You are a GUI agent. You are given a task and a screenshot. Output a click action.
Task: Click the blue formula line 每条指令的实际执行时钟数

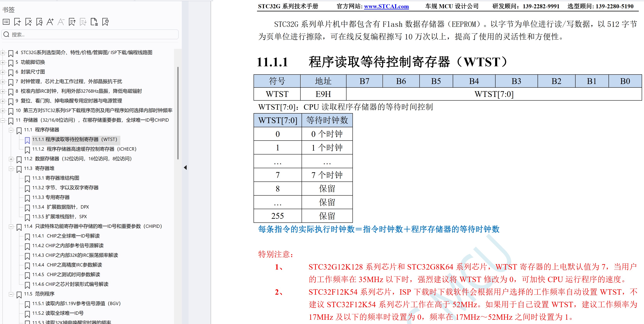tap(379, 229)
